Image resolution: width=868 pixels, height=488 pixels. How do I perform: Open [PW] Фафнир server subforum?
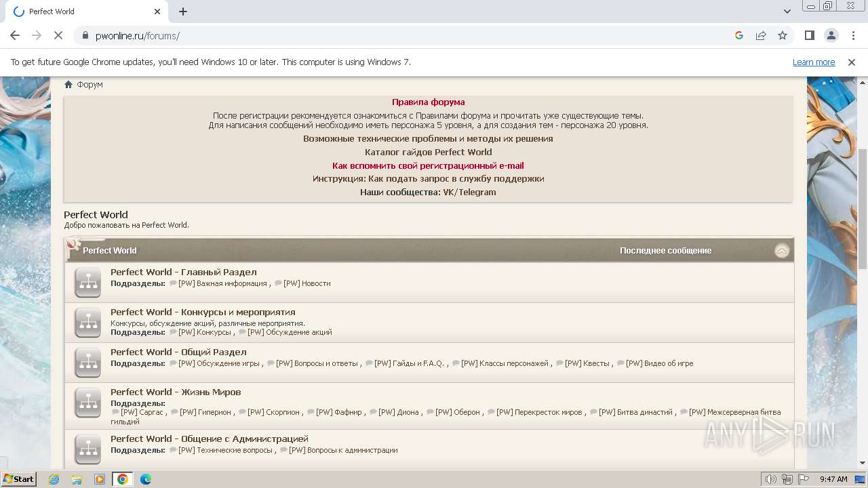[339, 412]
